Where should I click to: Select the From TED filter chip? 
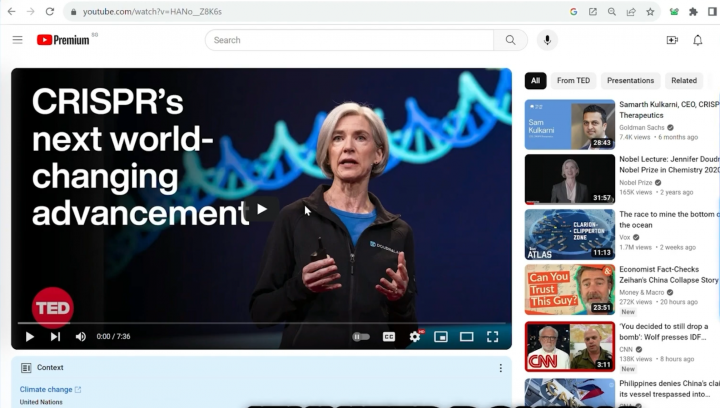click(573, 81)
